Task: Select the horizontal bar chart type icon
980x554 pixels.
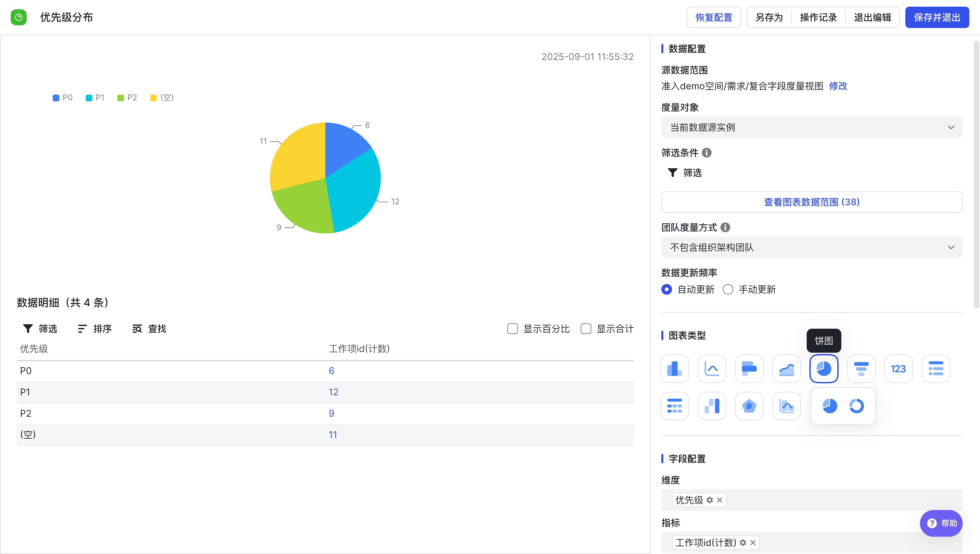Action: 749,368
